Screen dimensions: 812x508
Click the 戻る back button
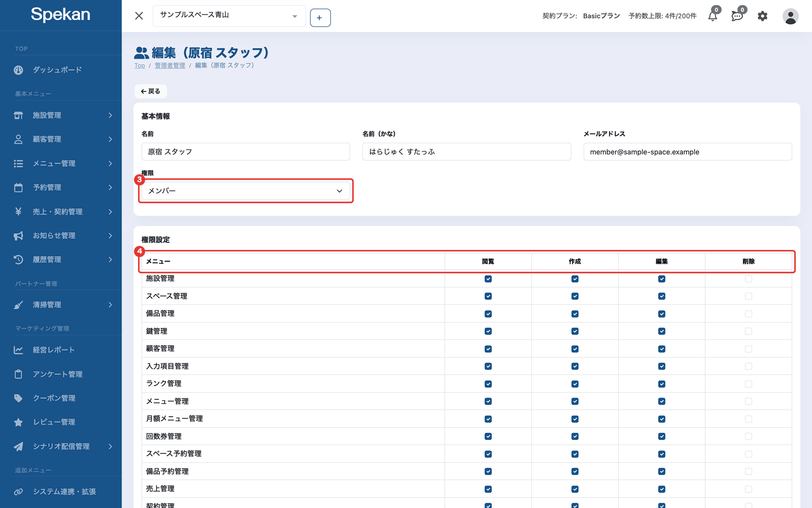(151, 91)
